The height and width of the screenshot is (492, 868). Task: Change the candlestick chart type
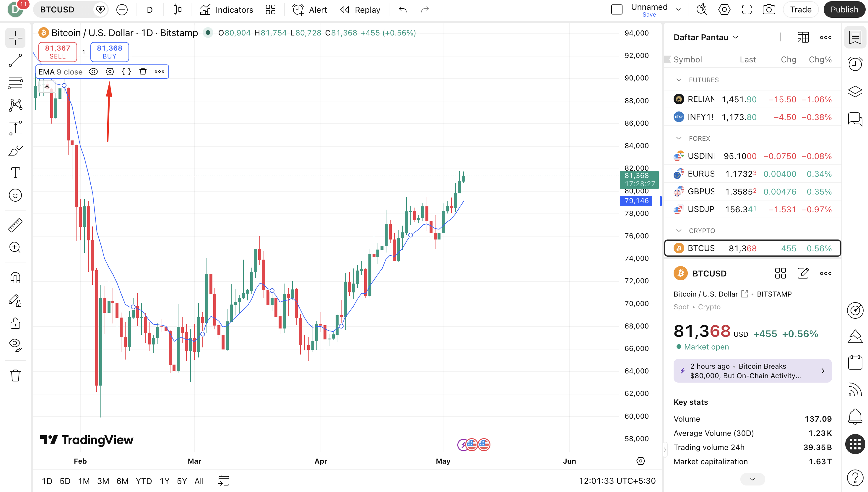tap(177, 10)
